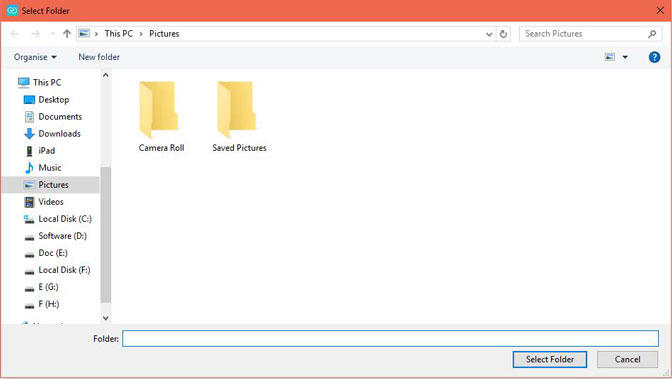Select the Camera Roll folder icon
Viewport: 672px width, 379px height.
(159, 110)
